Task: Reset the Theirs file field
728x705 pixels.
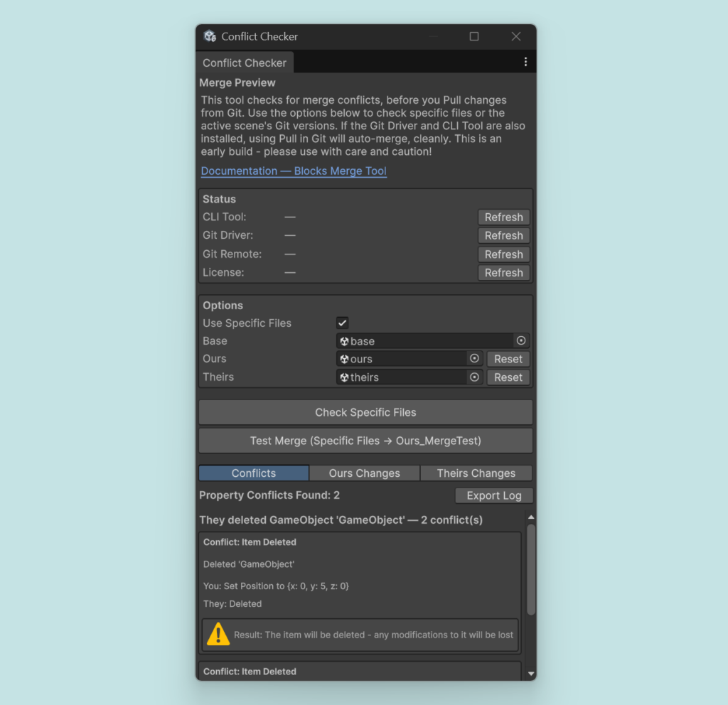Action: pyautogui.click(x=508, y=377)
